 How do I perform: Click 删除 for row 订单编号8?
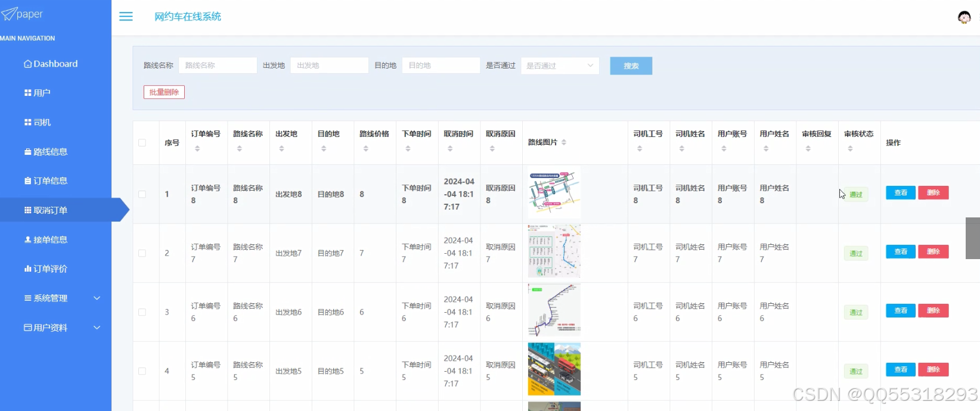click(934, 192)
